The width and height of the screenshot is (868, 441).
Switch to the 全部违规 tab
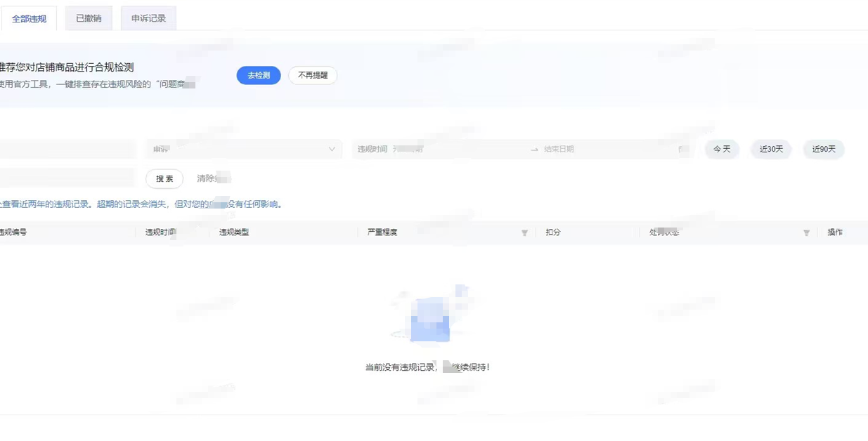29,19
